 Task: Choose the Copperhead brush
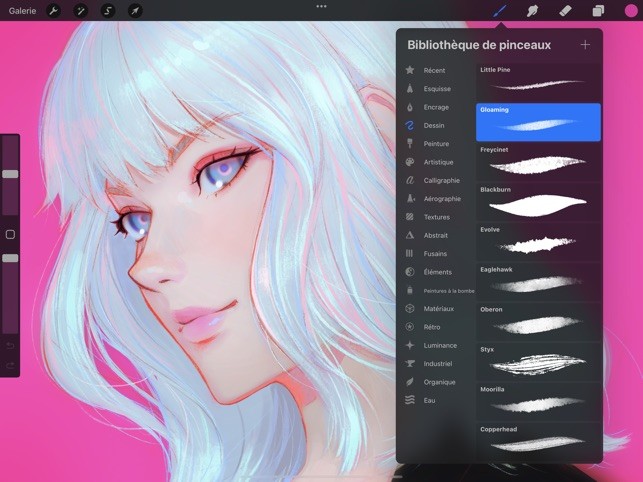pos(538,442)
